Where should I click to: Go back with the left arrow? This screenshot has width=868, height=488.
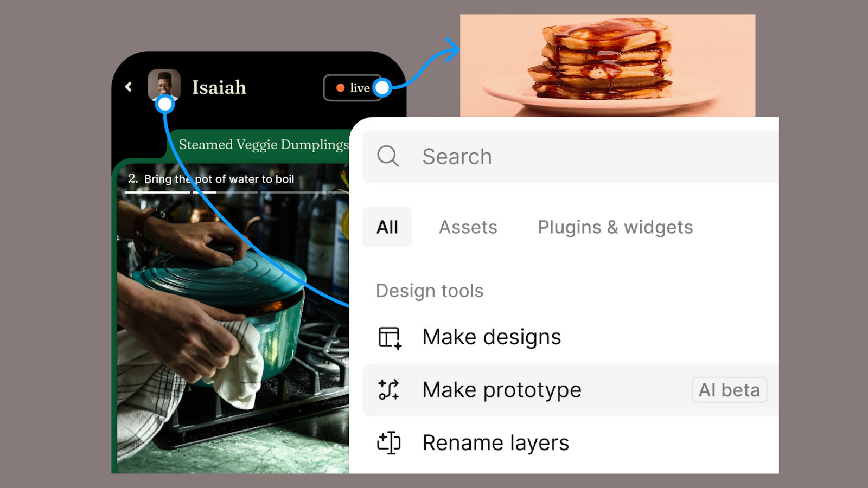129,87
